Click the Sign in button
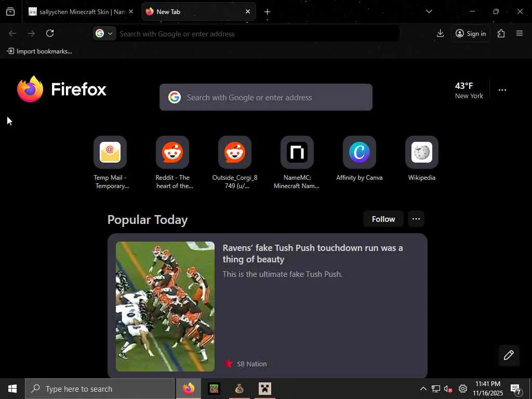This screenshot has width=532, height=399. coord(471,33)
